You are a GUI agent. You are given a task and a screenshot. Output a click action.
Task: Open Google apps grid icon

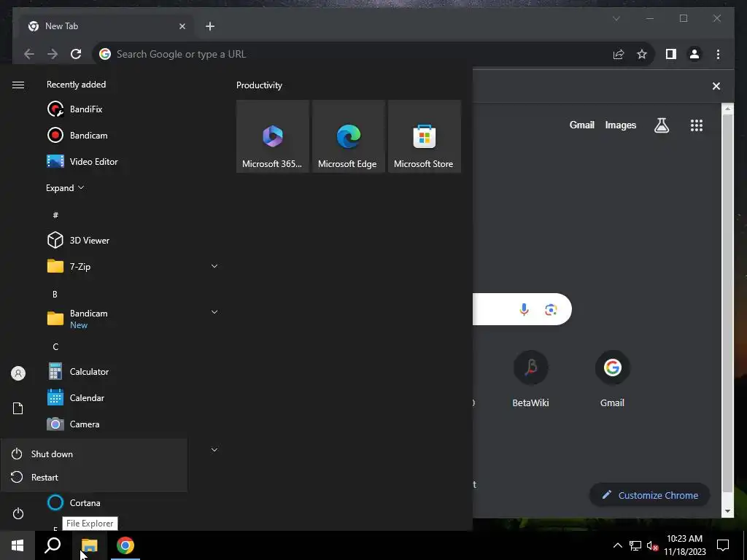(x=697, y=125)
